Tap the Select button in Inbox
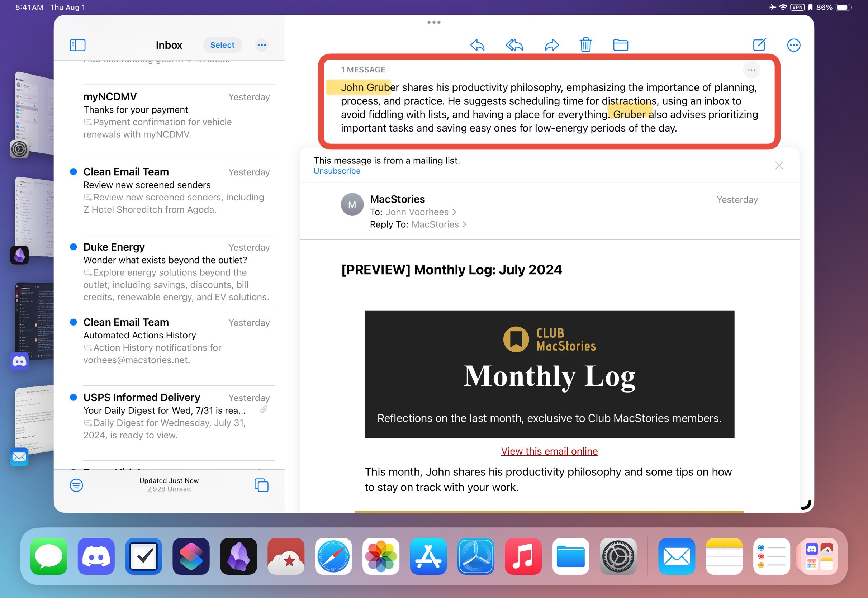Viewport: 868px width, 598px height. pos(222,45)
